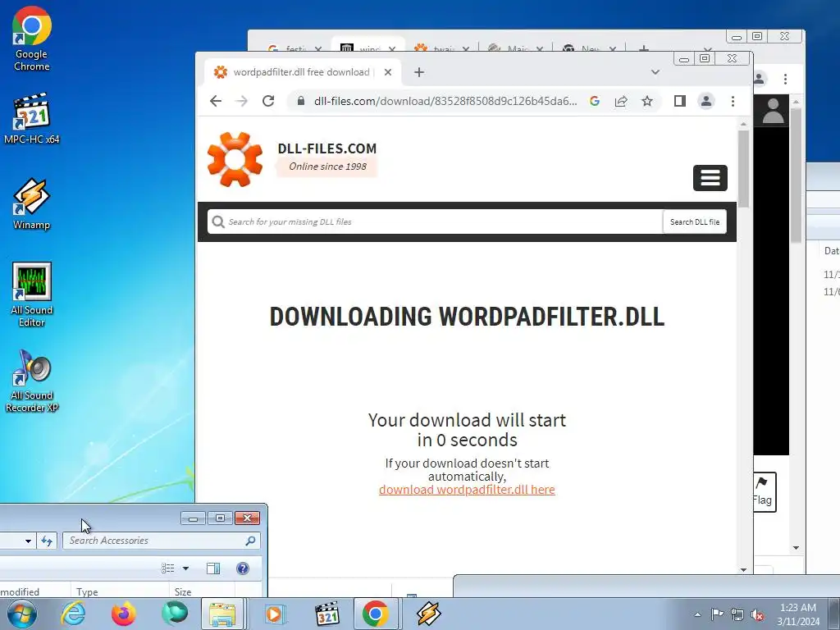840x630 pixels.
Task: Click the Search DLL file button
Action: [x=694, y=221]
